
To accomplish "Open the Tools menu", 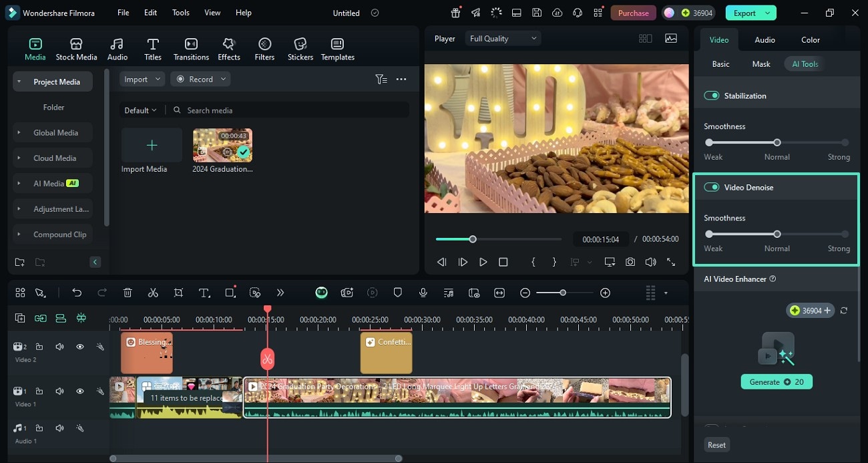I will tap(180, 13).
